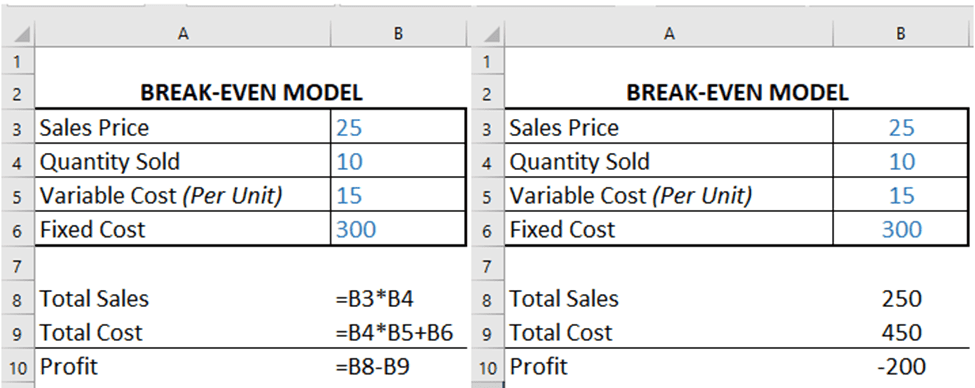Select column B header in left sheet

tap(398, 34)
